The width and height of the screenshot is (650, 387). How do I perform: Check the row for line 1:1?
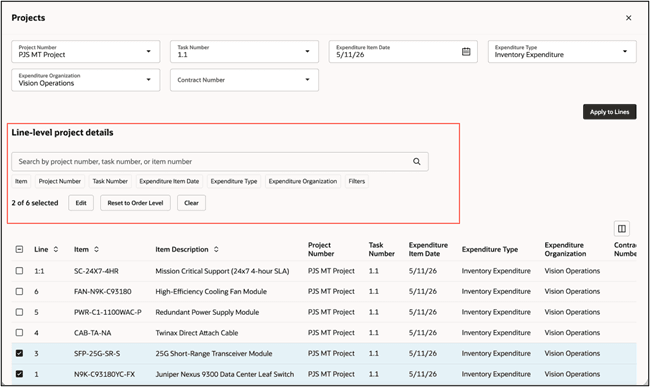[19, 271]
